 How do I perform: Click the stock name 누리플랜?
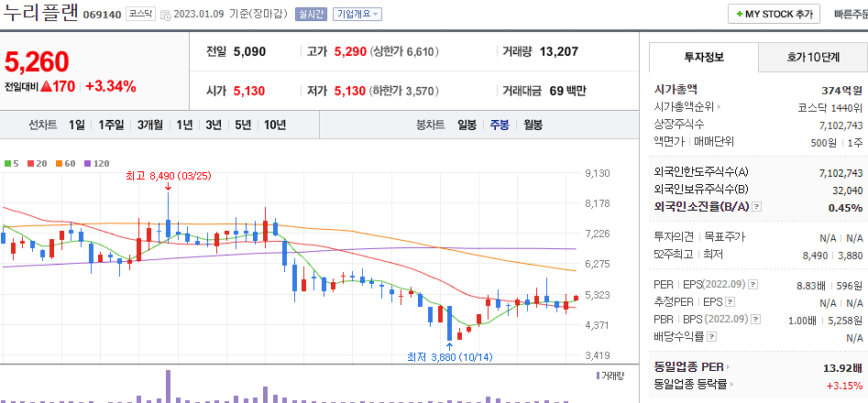[41, 13]
